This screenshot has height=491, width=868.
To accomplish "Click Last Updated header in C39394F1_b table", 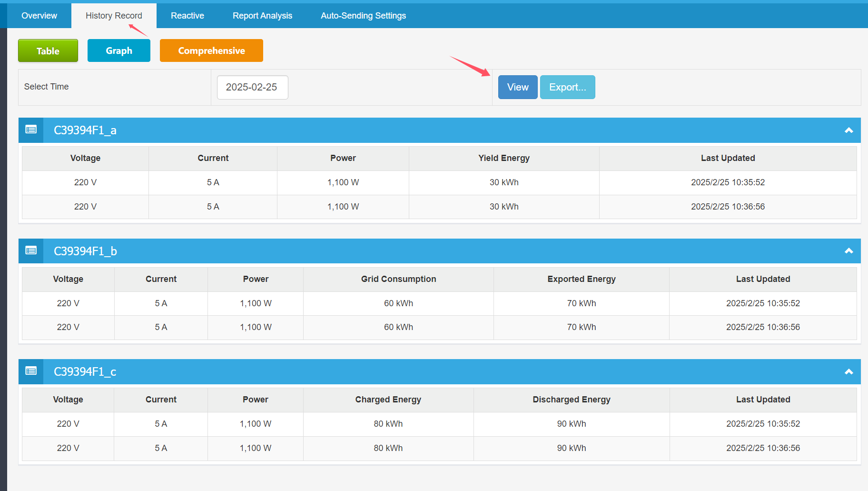I will [763, 279].
